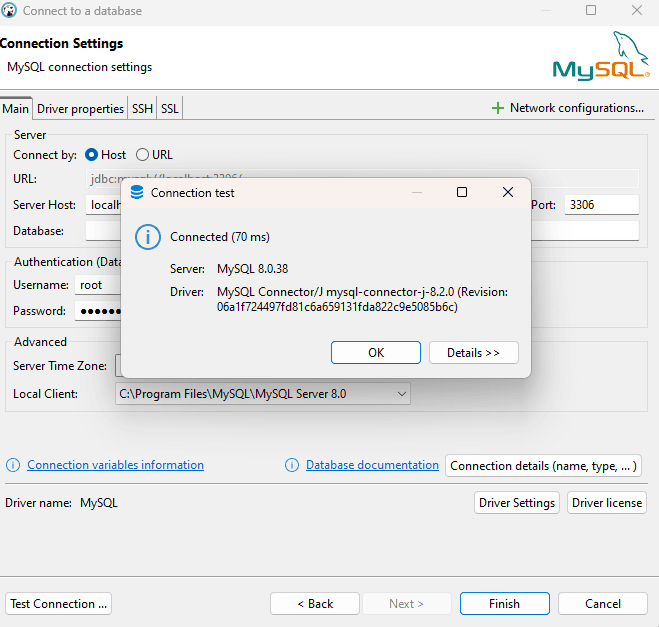This screenshot has height=627, width=659.
Task: Maximize the Connection test dialog
Action: click(x=462, y=192)
